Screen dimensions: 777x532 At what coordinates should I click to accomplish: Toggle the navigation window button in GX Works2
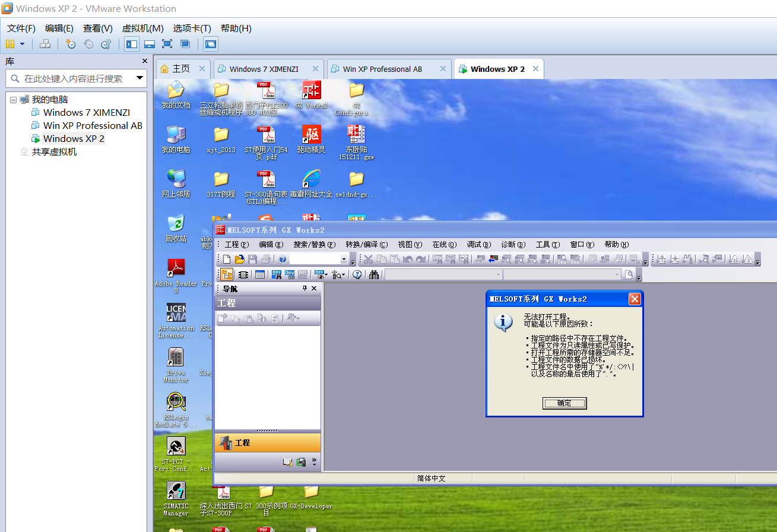(x=227, y=274)
